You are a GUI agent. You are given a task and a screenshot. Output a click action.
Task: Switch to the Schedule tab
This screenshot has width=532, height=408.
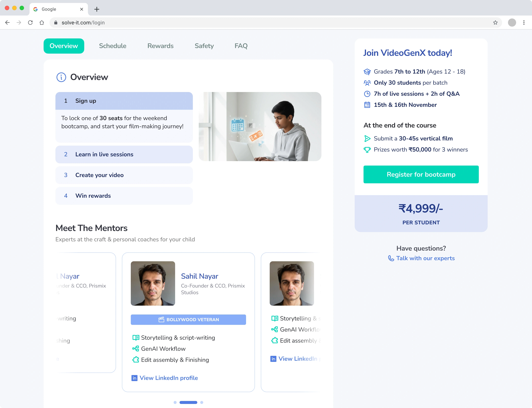pos(112,46)
